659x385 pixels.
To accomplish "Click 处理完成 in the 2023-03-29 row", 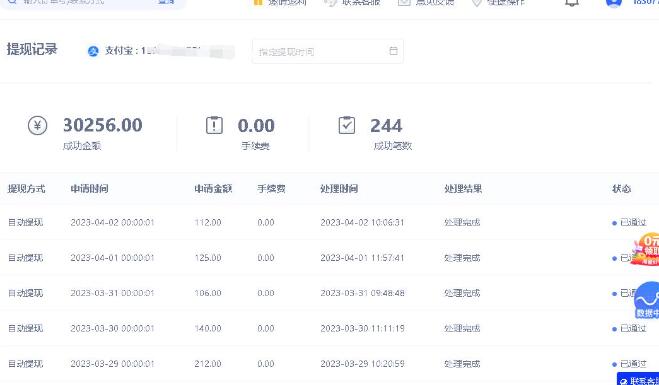I will coord(462,364).
